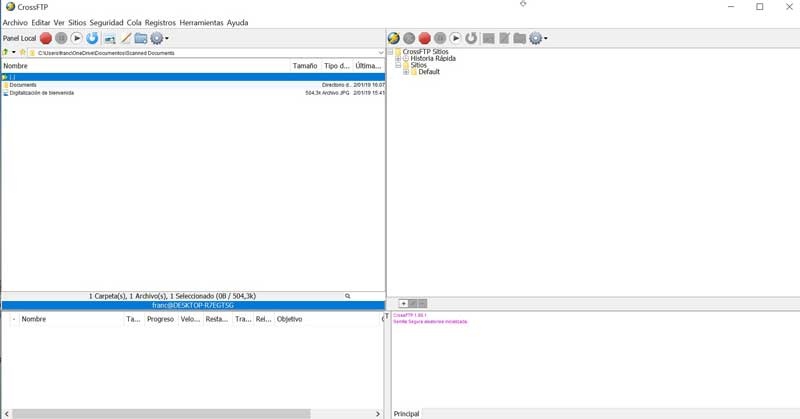
Task: Expand the Historia Rápida tree node
Action: [x=398, y=59]
